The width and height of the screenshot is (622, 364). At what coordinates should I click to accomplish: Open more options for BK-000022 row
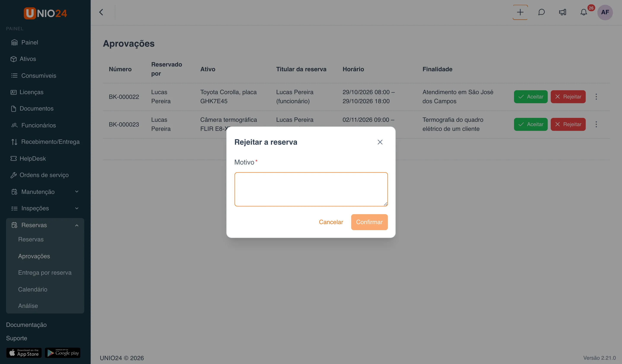(596, 97)
